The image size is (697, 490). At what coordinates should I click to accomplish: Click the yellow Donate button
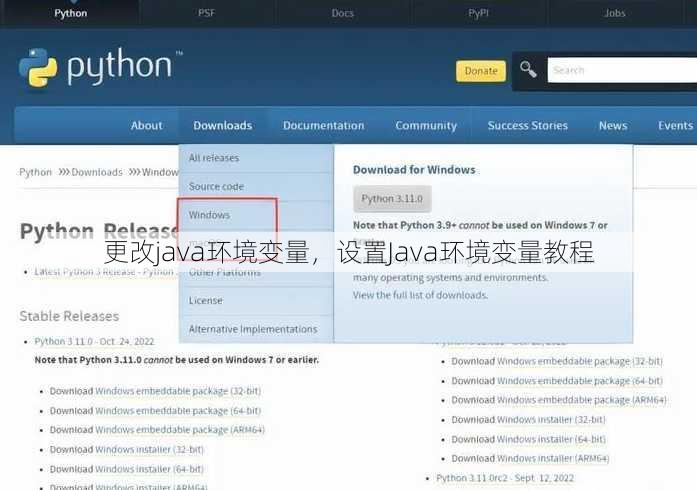pyautogui.click(x=481, y=71)
